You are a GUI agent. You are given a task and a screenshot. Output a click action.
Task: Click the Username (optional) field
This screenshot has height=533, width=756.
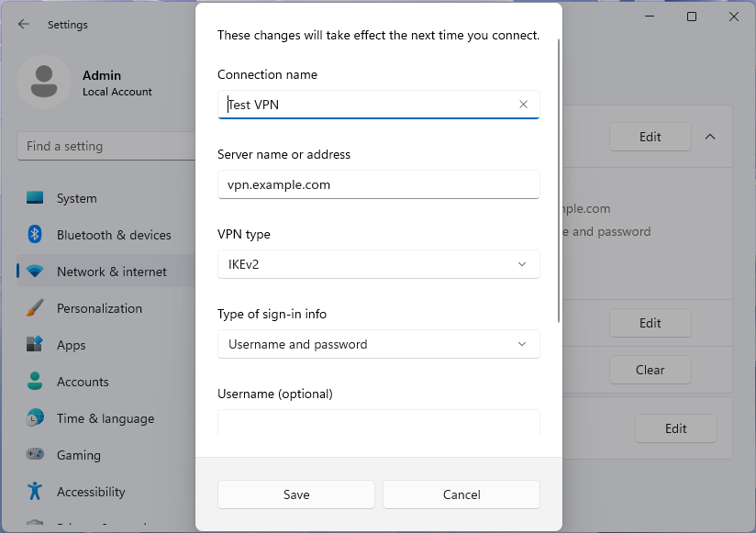378,423
